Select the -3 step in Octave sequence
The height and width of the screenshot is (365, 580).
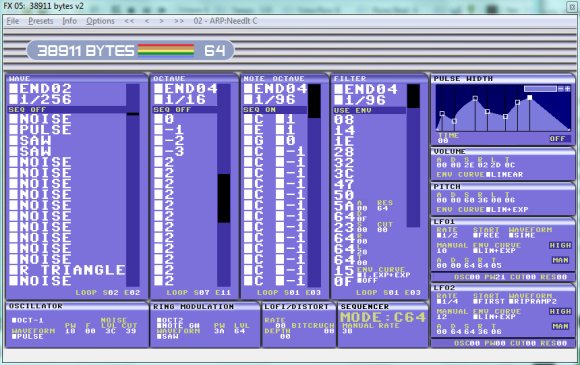click(169, 151)
